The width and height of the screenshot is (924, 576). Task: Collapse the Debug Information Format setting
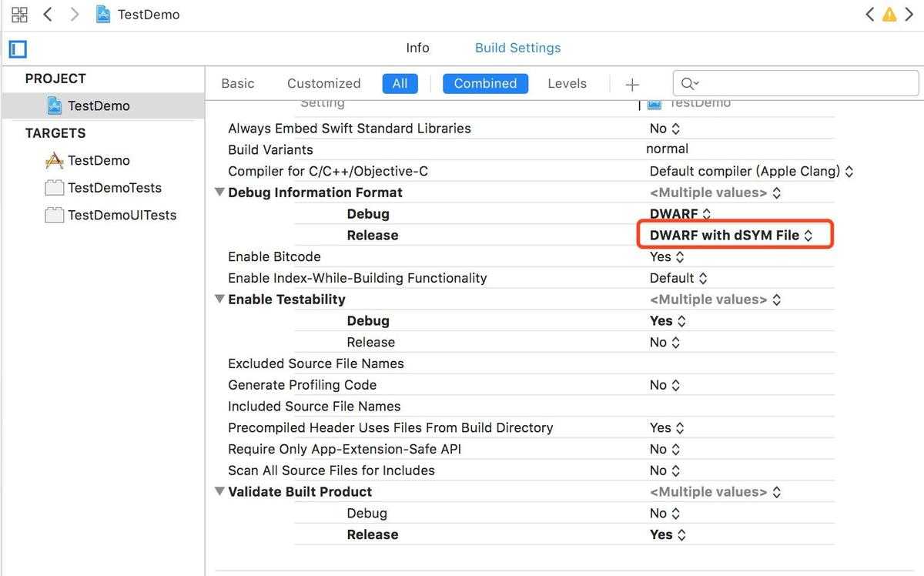coord(219,193)
